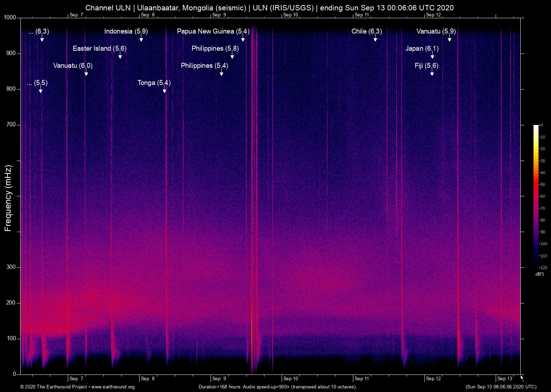Screen dimensions: 551x392
Task: Select the "700" frequency axis tick label
Action: click(12, 125)
